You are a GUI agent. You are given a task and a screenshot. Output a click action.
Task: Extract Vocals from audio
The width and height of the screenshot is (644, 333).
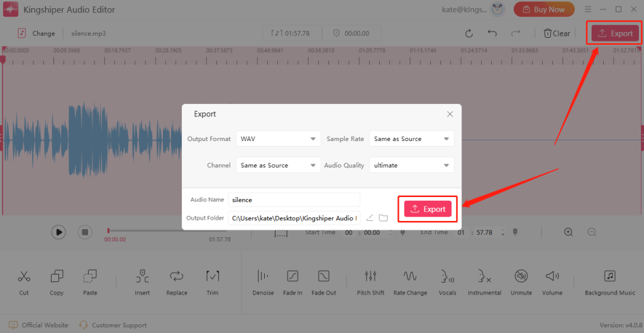pos(447,283)
